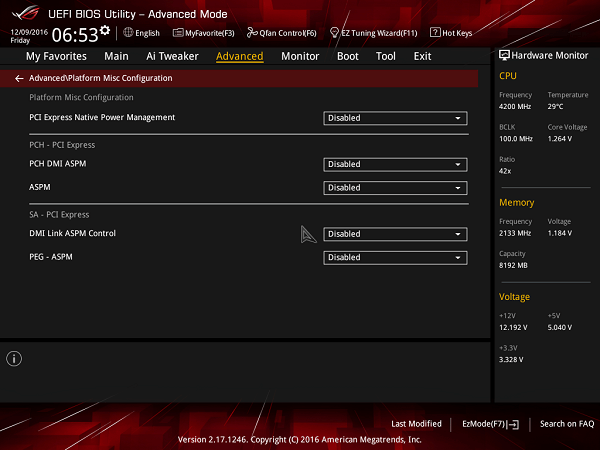The height and width of the screenshot is (450, 600).
Task: Select the DMI Link ASPM Control label
Action: pyautogui.click(x=72, y=233)
